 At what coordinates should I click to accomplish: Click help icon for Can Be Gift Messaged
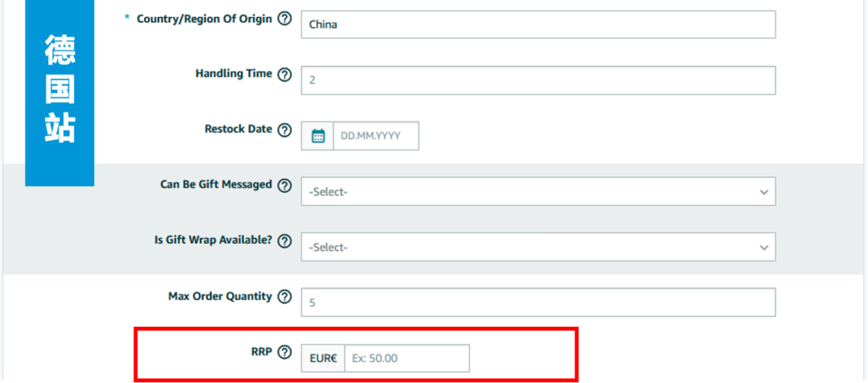pos(284,185)
